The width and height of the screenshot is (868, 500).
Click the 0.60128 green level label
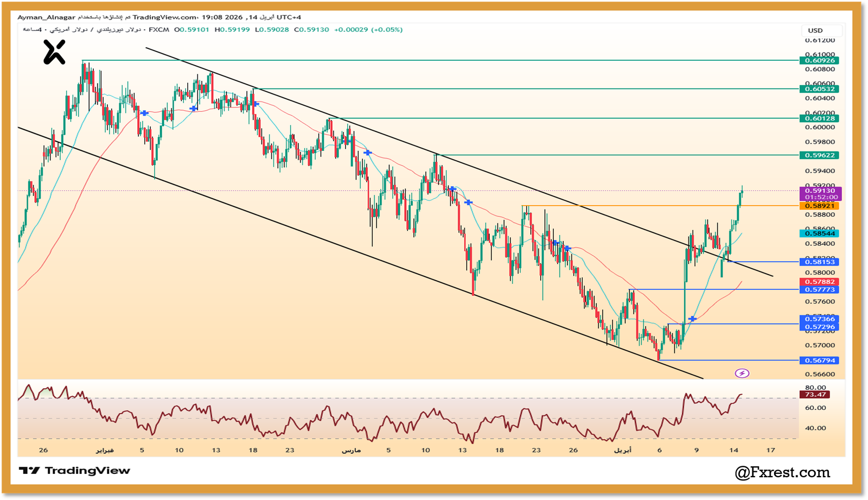(x=819, y=118)
